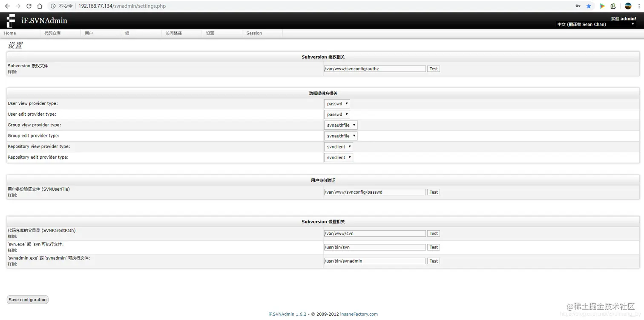
Task: Open the browser profile avatar
Action: pos(628,6)
